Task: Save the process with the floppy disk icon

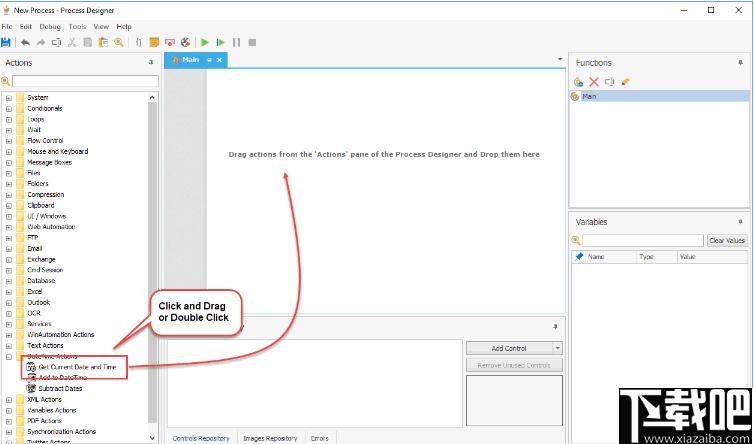Action: coord(6,42)
